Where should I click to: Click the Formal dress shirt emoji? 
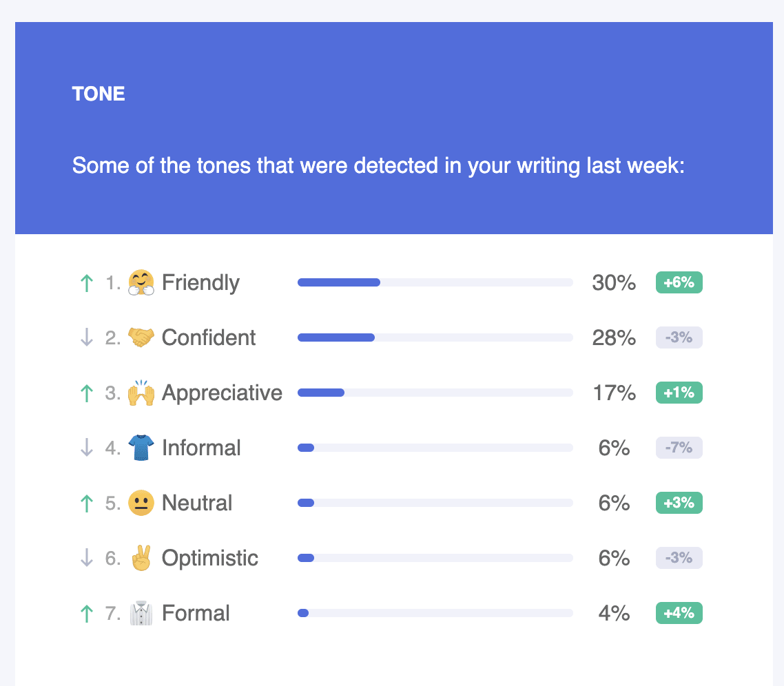tap(141, 613)
